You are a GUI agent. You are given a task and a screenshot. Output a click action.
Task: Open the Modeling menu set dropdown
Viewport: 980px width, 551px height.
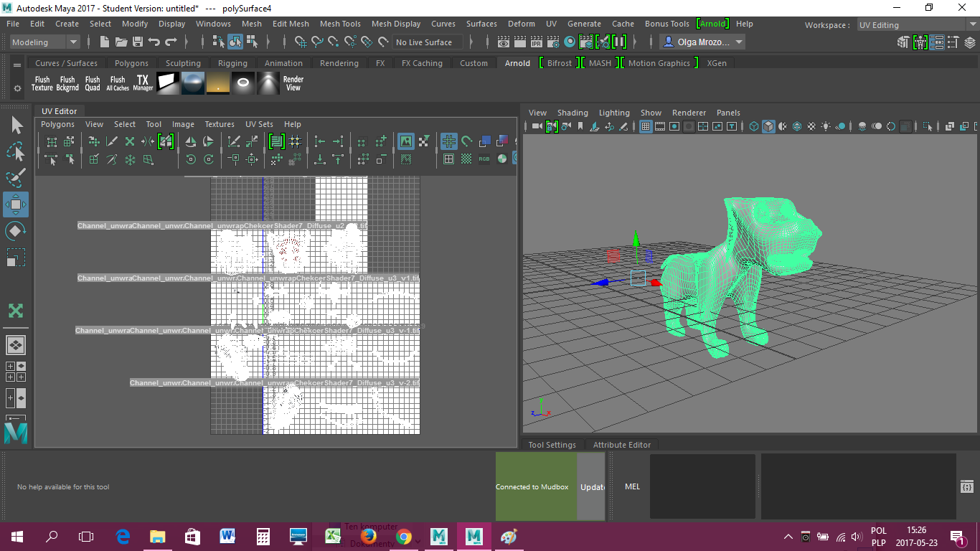(45, 42)
